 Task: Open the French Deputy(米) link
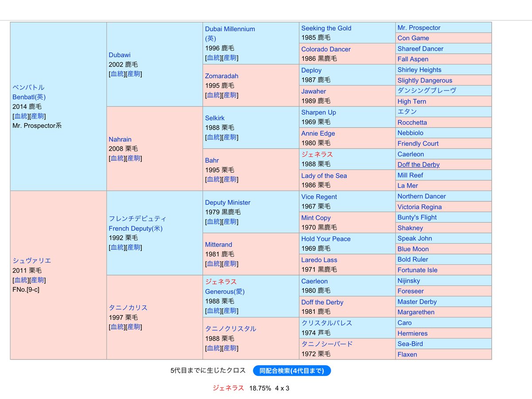(x=136, y=229)
